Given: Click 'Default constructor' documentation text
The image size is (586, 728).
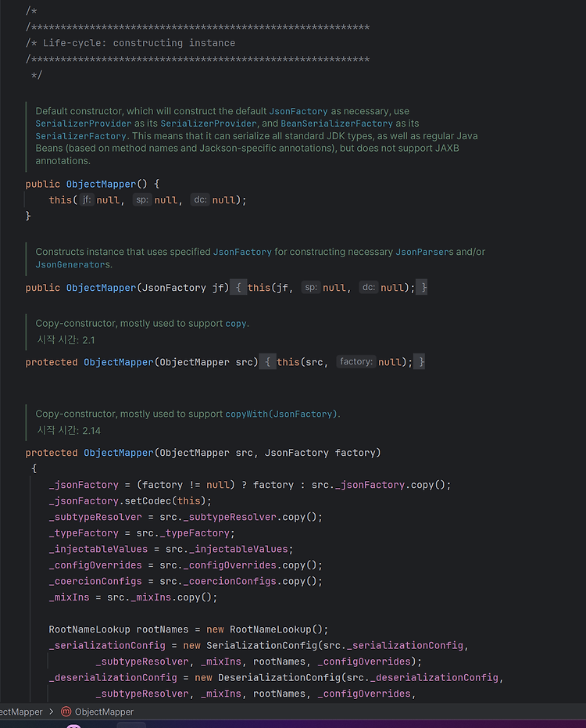Looking at the screenshot, I should (x=79, y=111).
